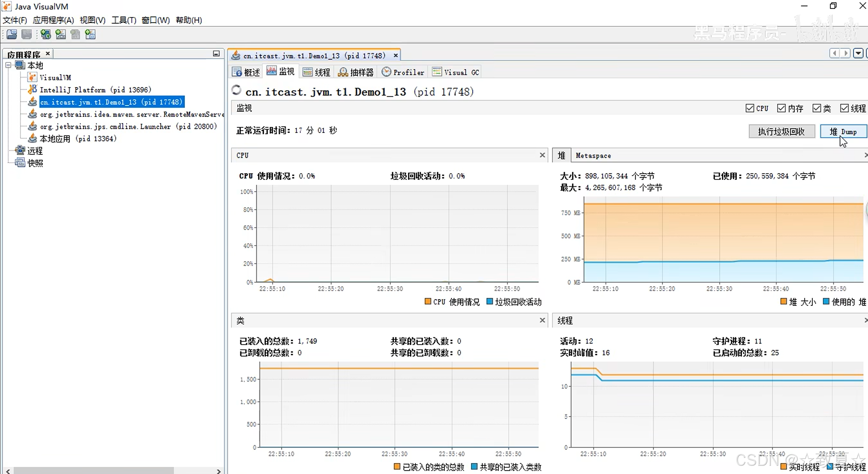
Task: Click Add Remote Host toolbar icon
Action: [45, 34]
